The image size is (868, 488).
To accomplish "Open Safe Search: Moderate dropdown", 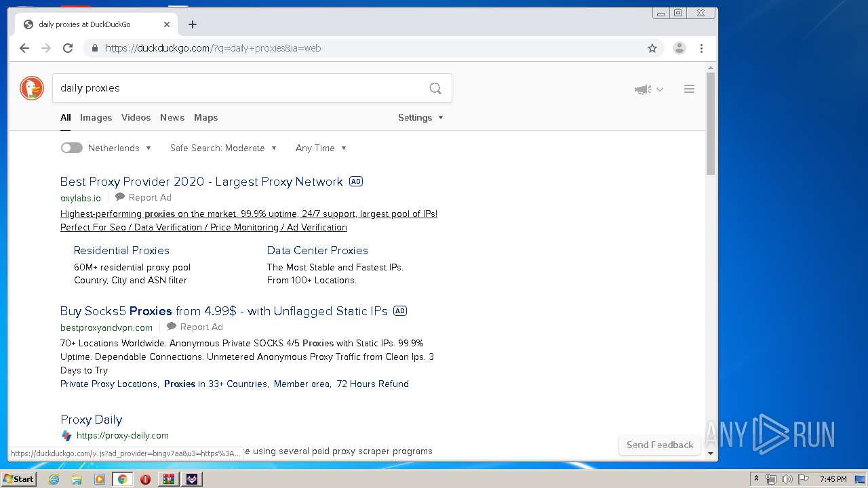I will (223, 148).
